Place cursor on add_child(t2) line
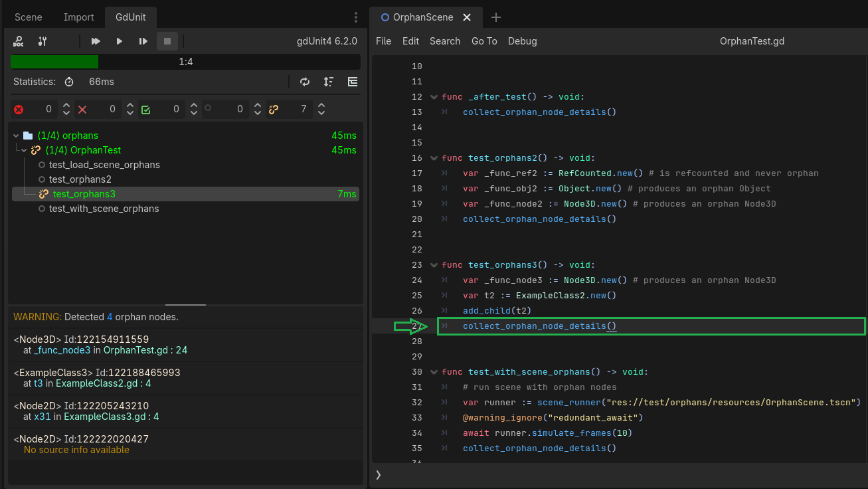This screenshot has height=489, width=868. (x=497, y=311)
